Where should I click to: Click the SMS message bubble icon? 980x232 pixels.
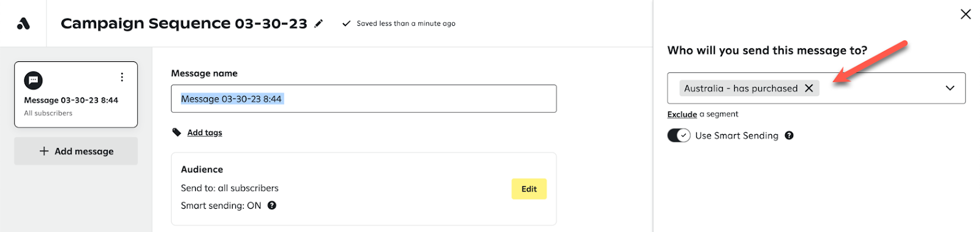pyautogui.click(x=33, y=80)
